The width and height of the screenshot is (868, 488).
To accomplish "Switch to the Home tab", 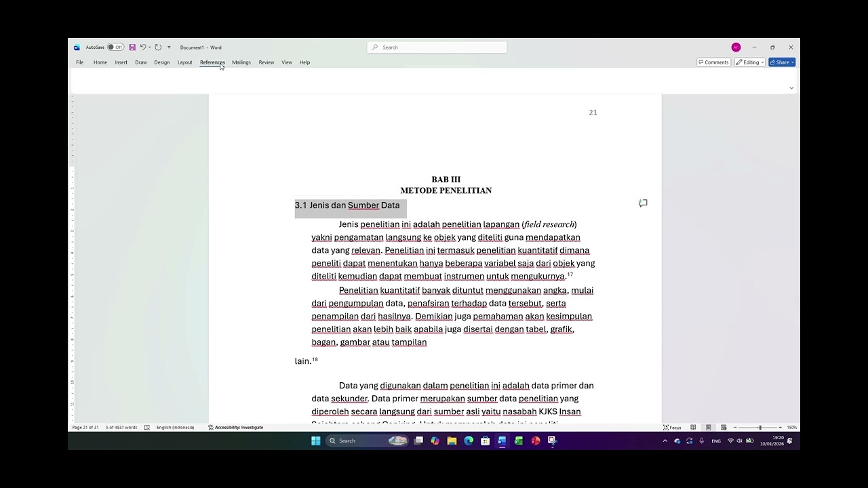I will pos(100,62).
